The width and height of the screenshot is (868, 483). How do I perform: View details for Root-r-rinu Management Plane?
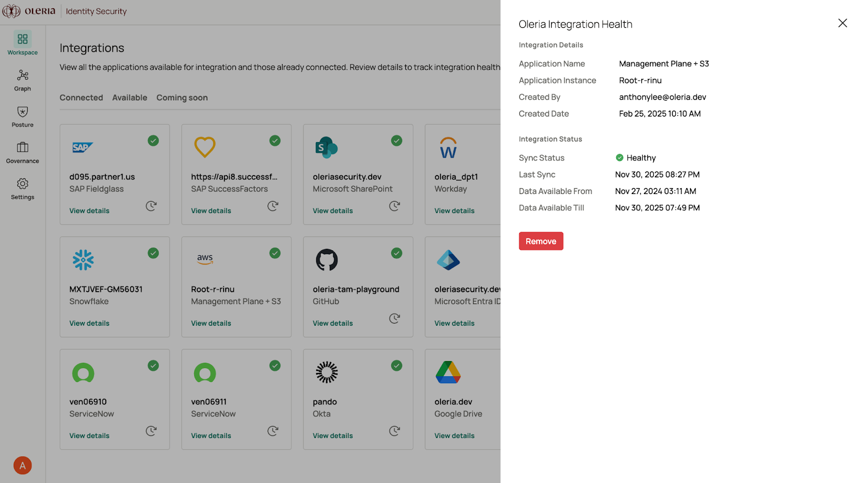(x=211, y=323)
